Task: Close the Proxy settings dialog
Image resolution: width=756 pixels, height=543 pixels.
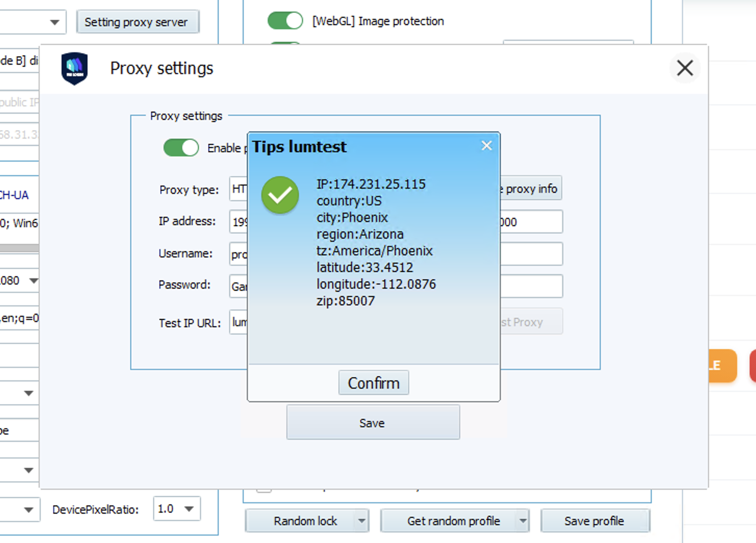Action: [685, 68]
